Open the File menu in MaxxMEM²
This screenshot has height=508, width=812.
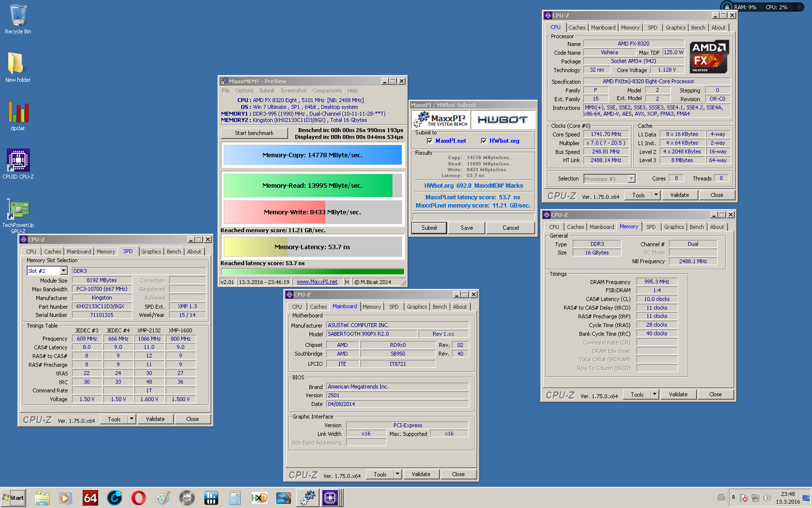[226, 90]
